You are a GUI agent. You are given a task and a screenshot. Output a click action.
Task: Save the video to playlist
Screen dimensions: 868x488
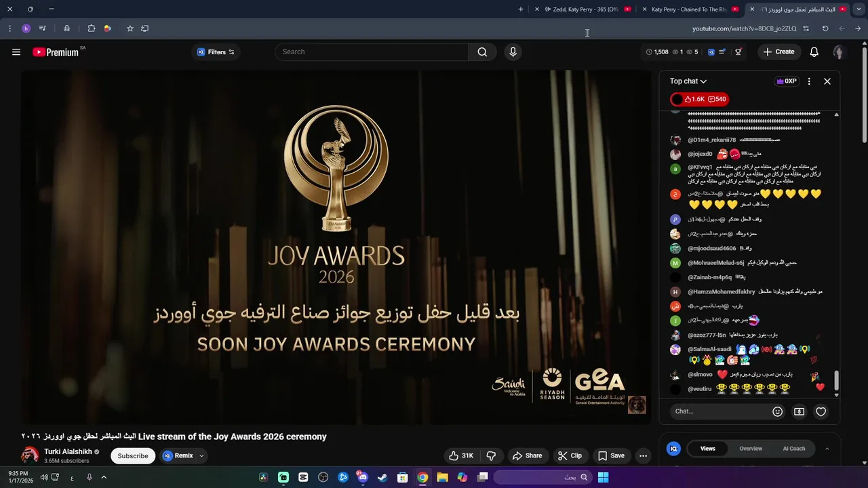(x=611, y=455)
